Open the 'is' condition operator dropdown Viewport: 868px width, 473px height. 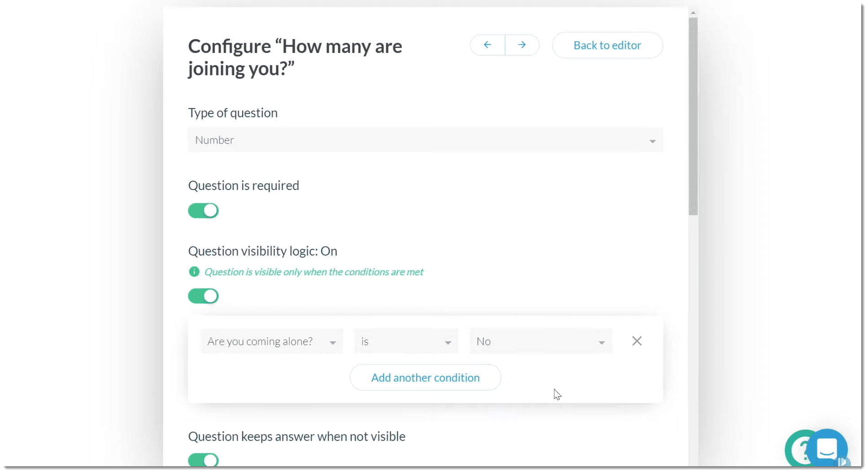click(406, 342)
